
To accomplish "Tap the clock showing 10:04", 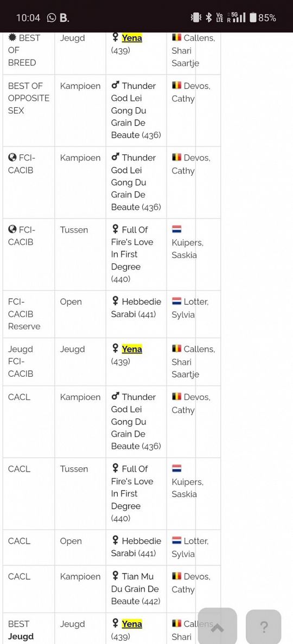I will click(28, 18).
